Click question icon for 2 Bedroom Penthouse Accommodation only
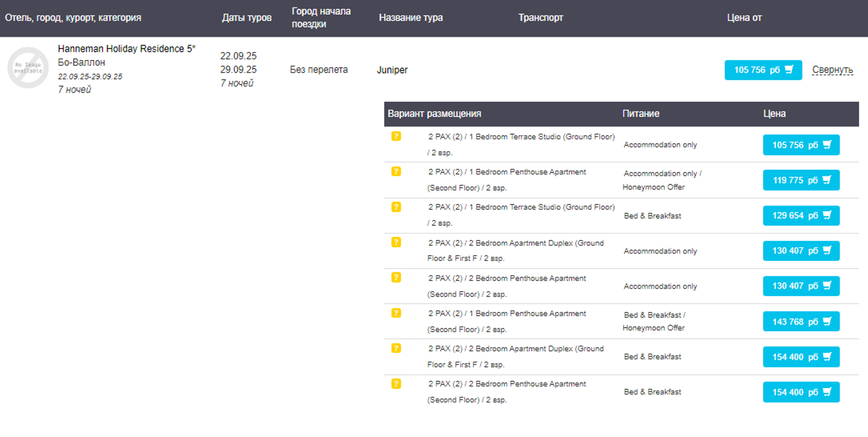This screenshot has height=437, width=868. click(x=396, y=277)
